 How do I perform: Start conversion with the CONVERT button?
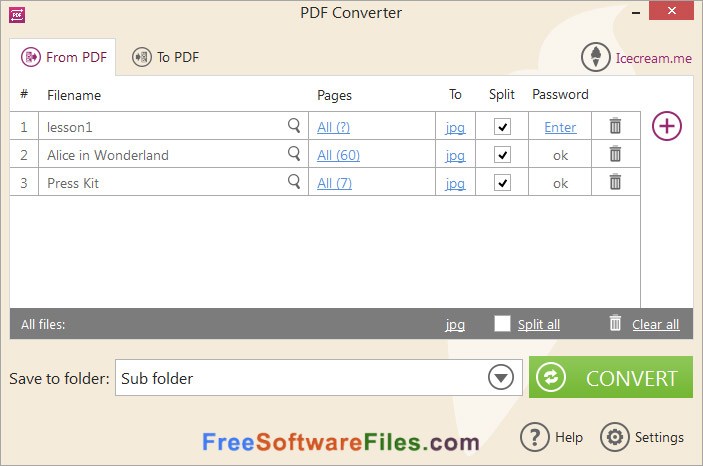coord(611,377)
